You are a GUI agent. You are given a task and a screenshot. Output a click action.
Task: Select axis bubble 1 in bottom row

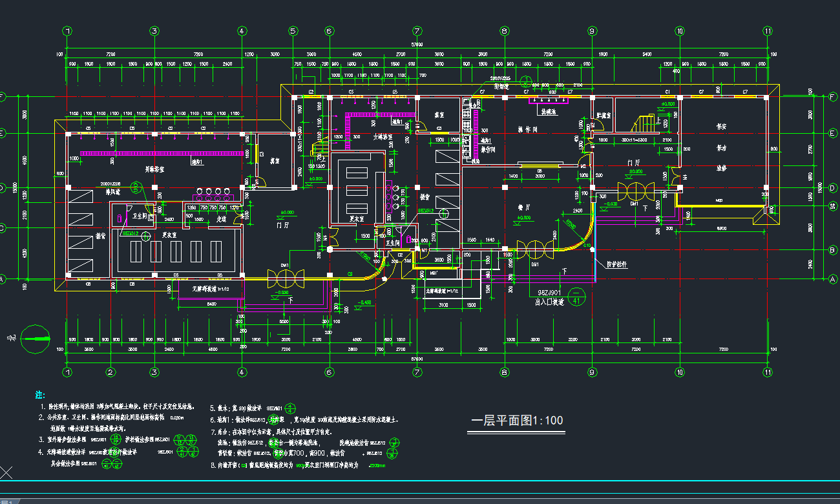pyautogui.click(x=67, y=372)
